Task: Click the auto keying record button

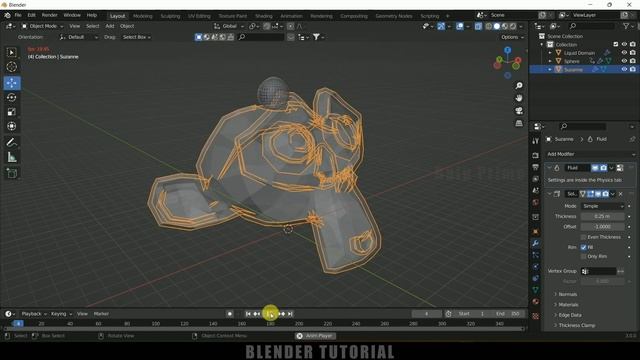Action: point(230,314)
